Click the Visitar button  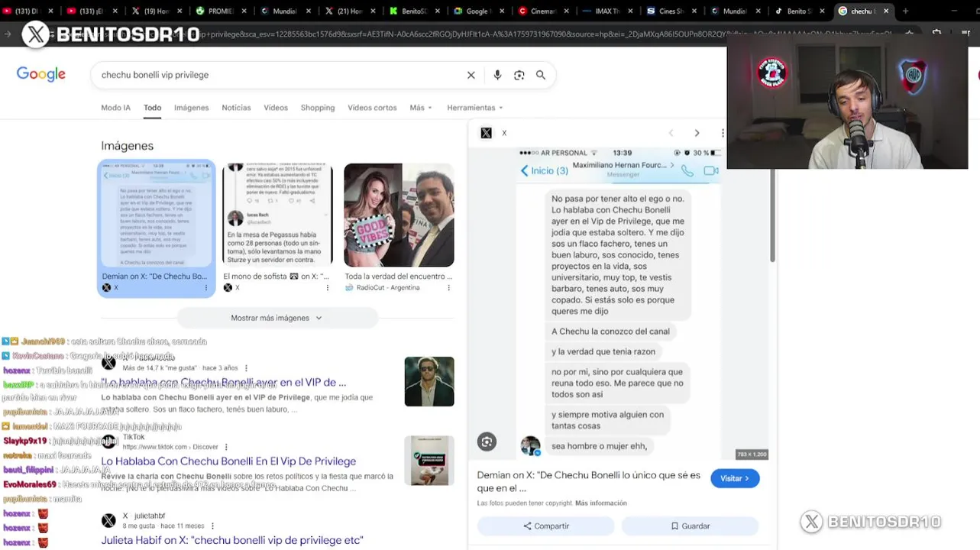coord(735,478)
